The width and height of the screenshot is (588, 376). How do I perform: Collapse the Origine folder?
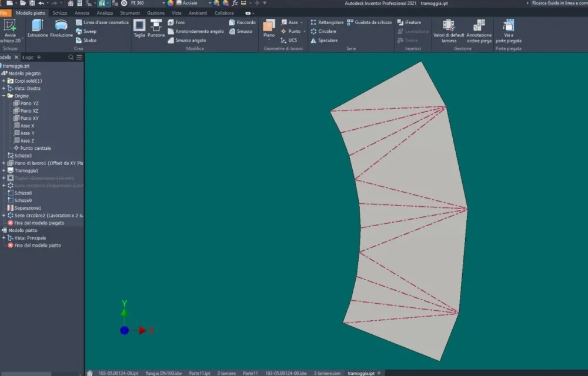coord(4,96)
